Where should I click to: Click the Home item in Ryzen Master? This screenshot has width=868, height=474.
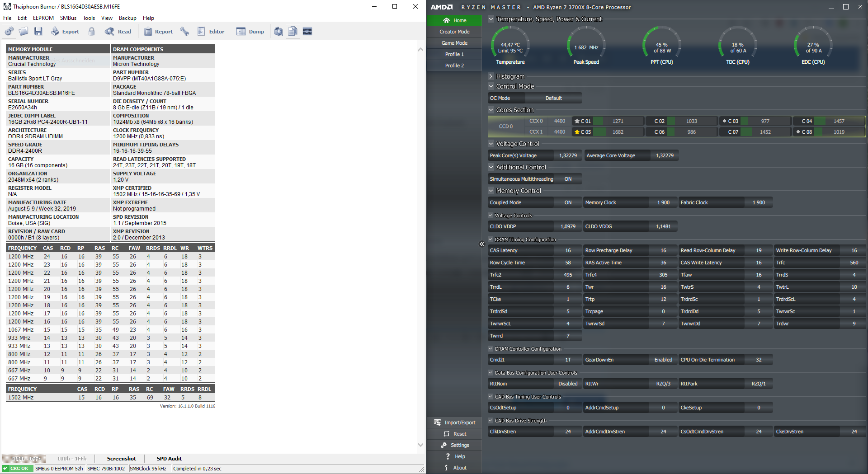[454, 20]
